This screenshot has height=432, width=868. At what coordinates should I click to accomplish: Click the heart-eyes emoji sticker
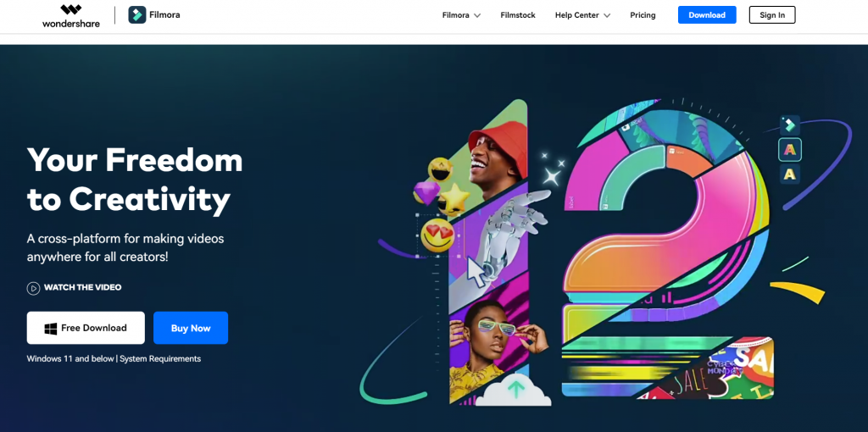(x=437, y=236)
